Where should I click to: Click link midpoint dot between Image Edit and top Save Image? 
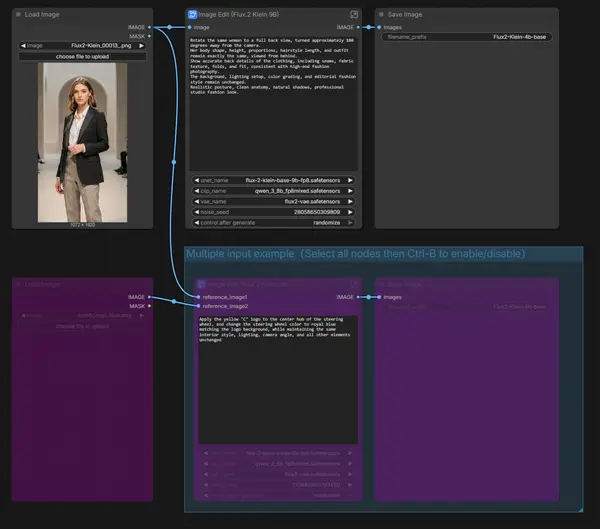click(x=368, y=27)
